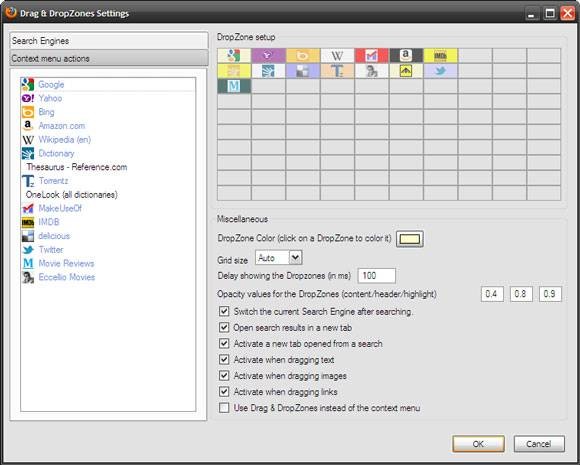Click the Delay showing the Dropzones field
Image resolution: width=580 pixels, height=465 pixels.
tap(377, 276)
